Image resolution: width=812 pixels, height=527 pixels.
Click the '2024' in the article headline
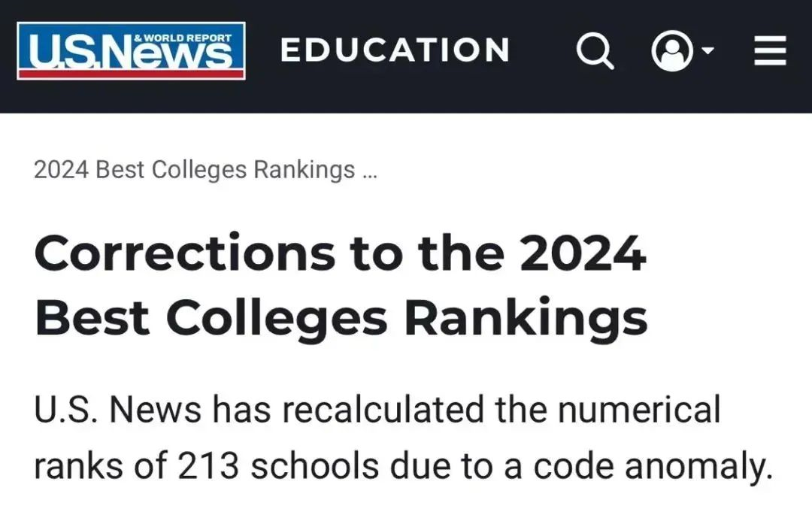(583, 253)
